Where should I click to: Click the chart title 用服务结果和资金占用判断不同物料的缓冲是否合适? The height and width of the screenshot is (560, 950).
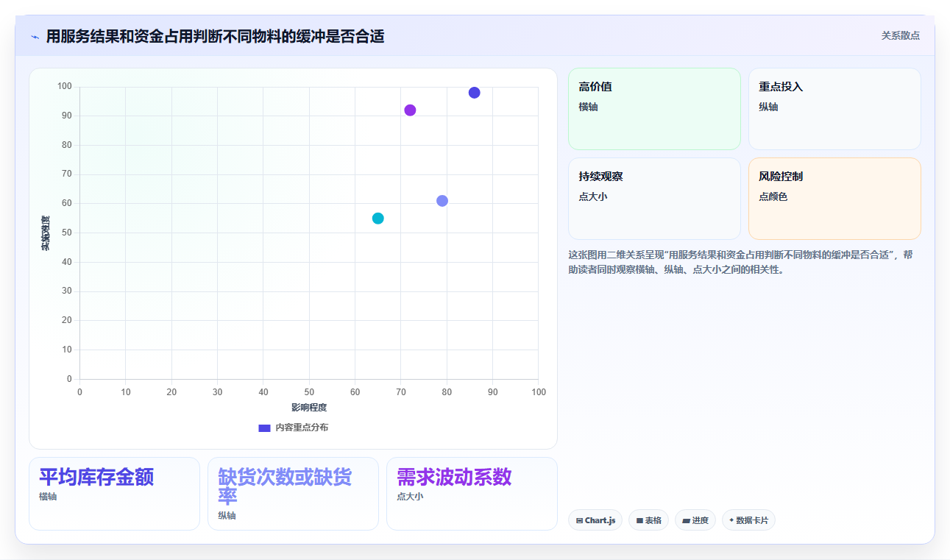[215, 36]
